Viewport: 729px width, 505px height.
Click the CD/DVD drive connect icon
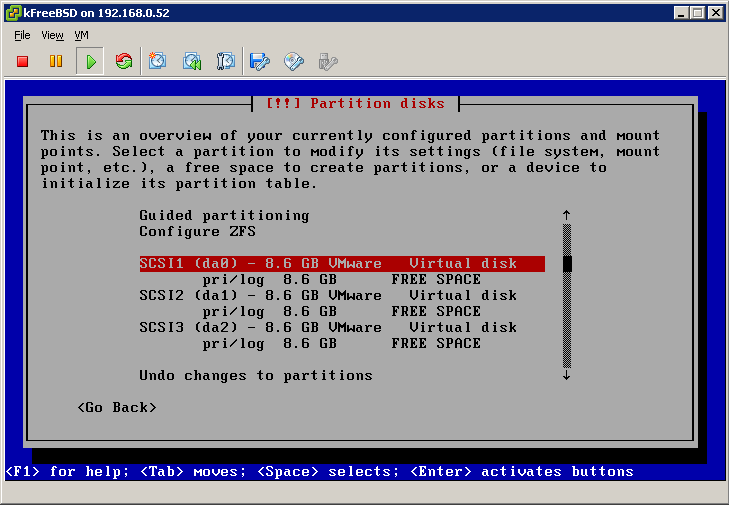pyautogui.click(x=294, y=61)
